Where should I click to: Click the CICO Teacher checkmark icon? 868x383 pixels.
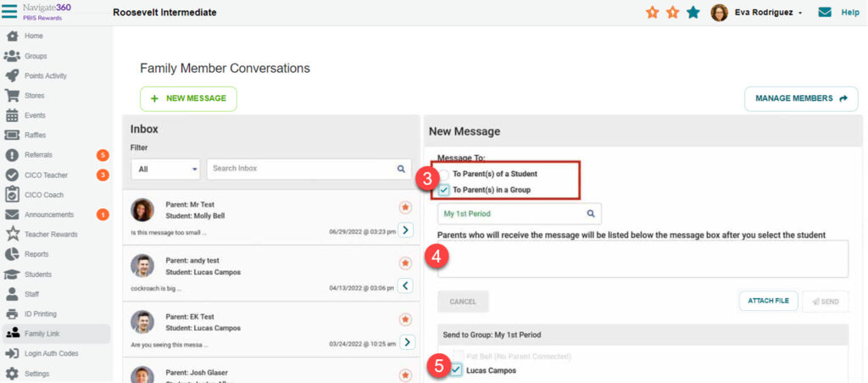tap(12, 175)
